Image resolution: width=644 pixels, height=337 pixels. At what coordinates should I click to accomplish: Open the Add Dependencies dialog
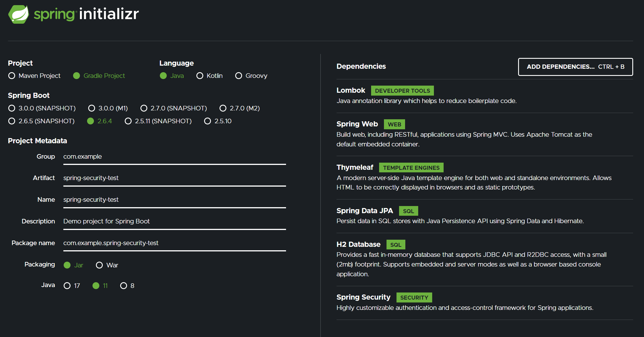tap(575, 67)
